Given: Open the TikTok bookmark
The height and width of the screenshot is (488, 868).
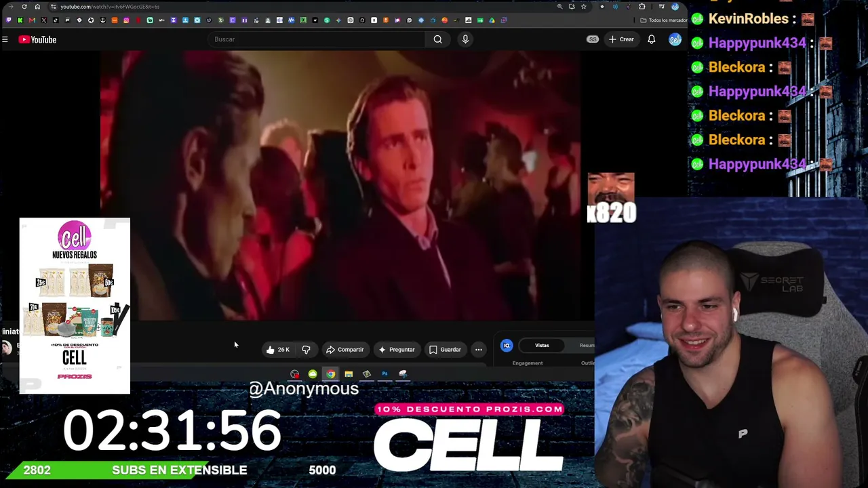Looking at the screenshot, I should click(x=56, y=20).
